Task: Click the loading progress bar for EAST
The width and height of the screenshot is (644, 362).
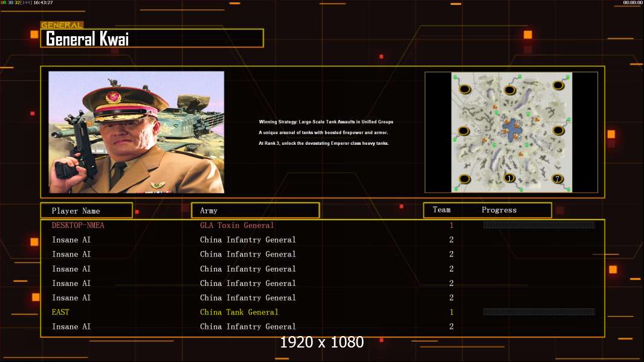Action: click(x=539, y=312)
